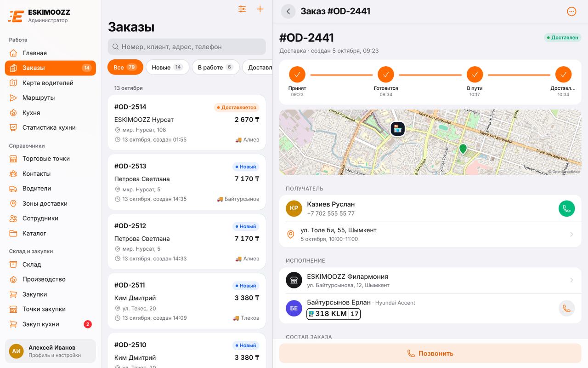Click the Позвонить button at the bottom
This screenshot has width=588, height=368.
pos(430,353)
